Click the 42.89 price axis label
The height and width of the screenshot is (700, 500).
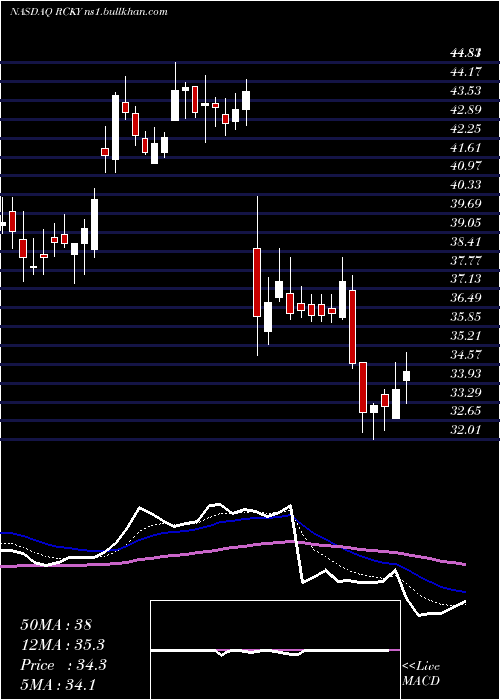point(466,109)
